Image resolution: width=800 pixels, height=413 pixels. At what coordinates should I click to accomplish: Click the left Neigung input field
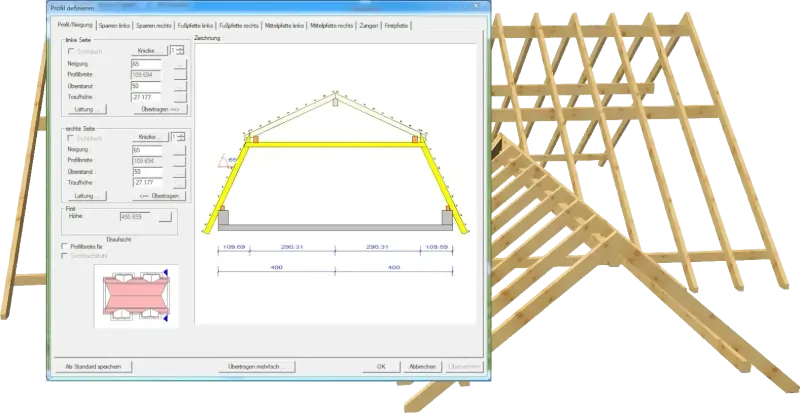[150, 62]
